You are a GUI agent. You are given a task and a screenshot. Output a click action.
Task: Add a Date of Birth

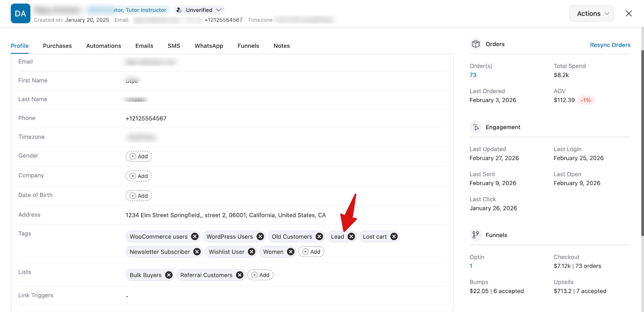pyautogui.click(x=139, y=196)
